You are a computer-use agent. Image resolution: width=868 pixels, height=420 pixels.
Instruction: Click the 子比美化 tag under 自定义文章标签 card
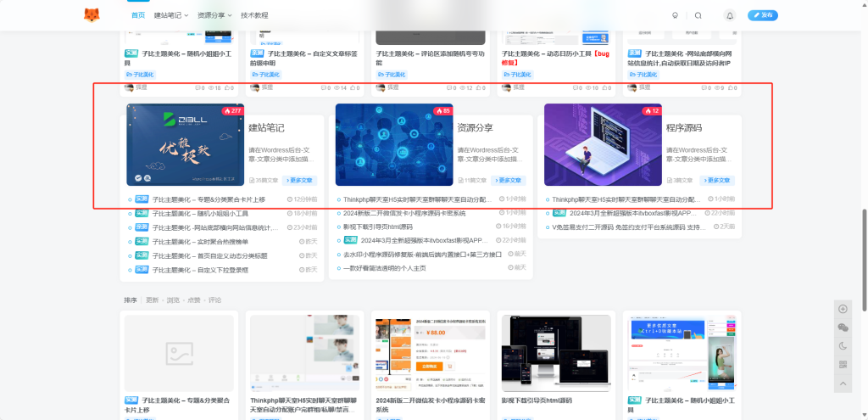tap(265, 75)
